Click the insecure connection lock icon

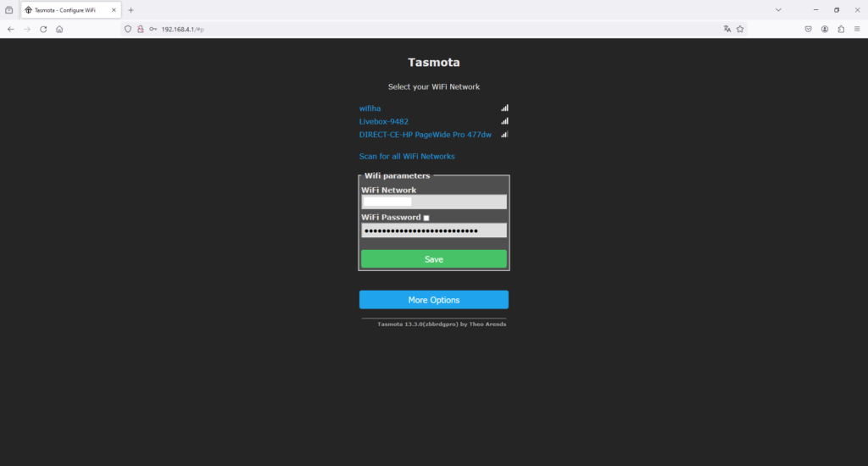tap(140, 30)
